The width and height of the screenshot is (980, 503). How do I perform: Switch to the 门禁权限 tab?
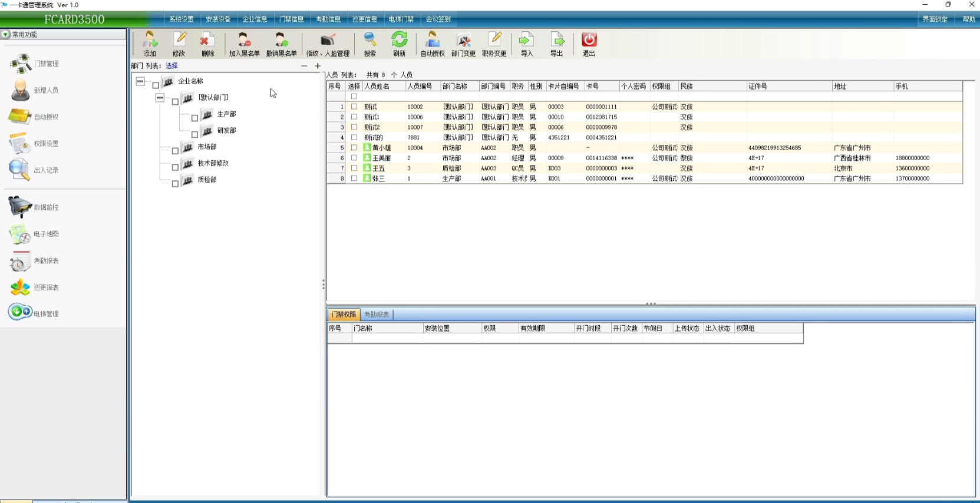coord(344,315)
